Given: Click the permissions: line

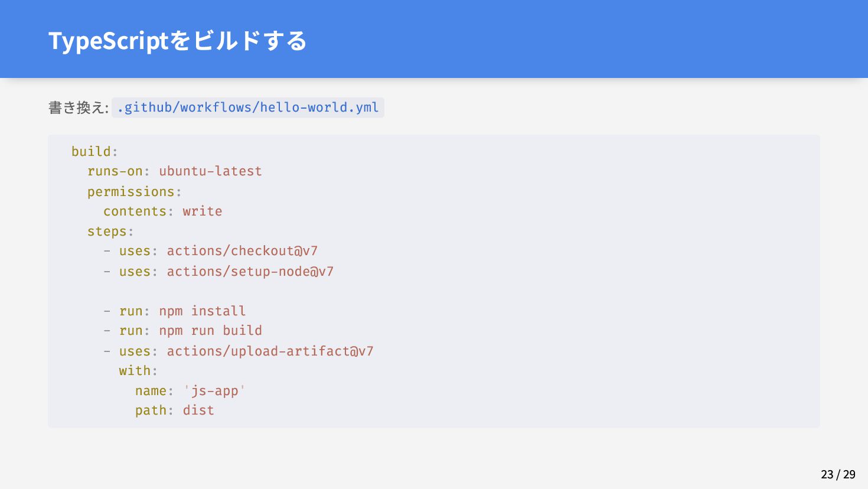Looking at the screenshot, I should click(135, 192).
